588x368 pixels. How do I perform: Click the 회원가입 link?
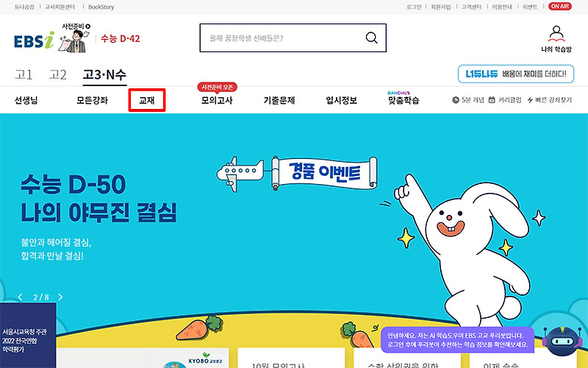pyautogui.click(x=440, y=7)
